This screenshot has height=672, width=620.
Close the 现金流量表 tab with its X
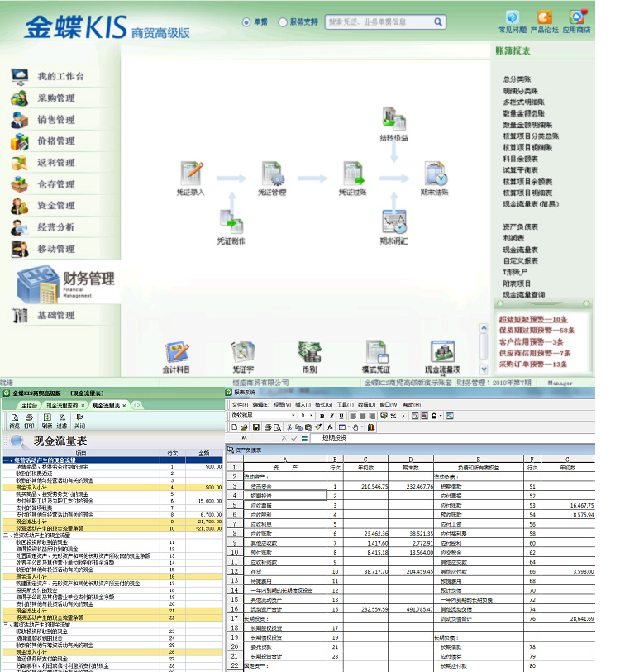pos(124,405)
